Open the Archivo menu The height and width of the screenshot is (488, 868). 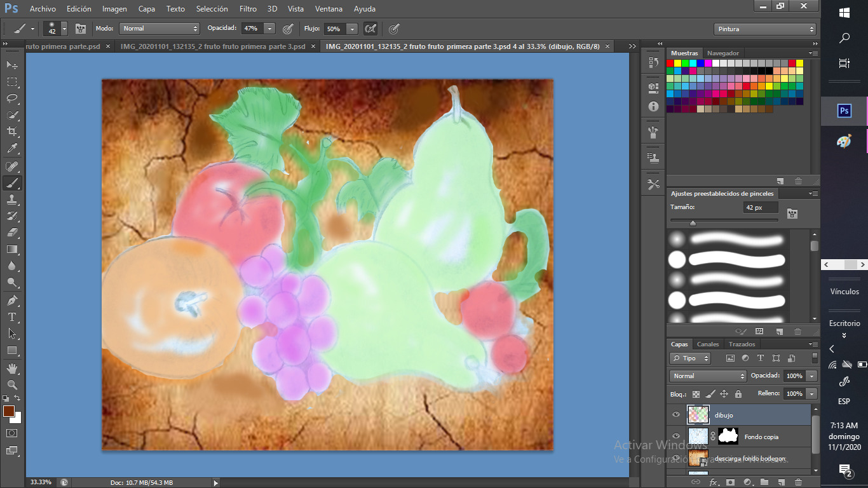tap(43, 9)
